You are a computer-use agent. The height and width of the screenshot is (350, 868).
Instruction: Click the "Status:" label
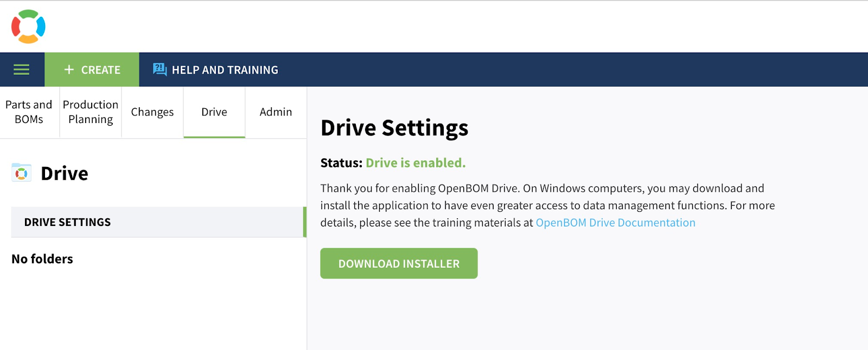coord(341,163)
